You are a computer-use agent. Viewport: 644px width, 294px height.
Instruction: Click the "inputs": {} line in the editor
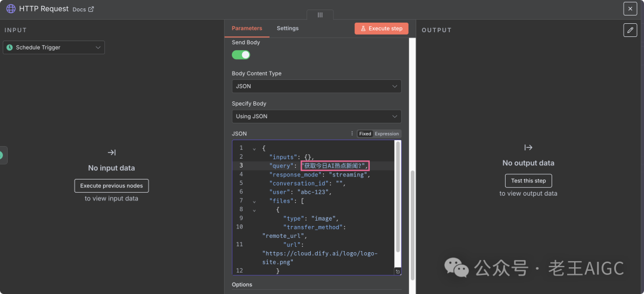click(x=292, y=157)
